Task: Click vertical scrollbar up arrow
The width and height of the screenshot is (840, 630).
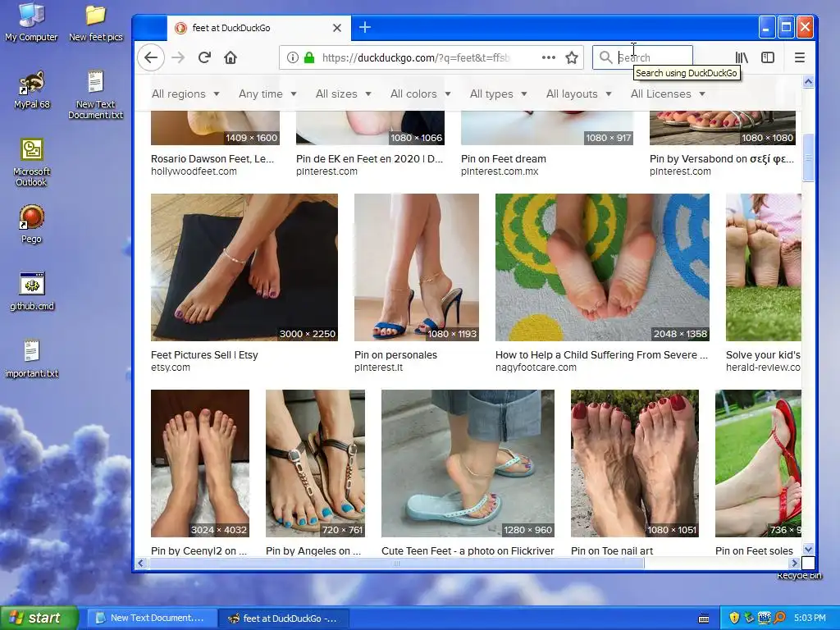Action: (808, 82)
